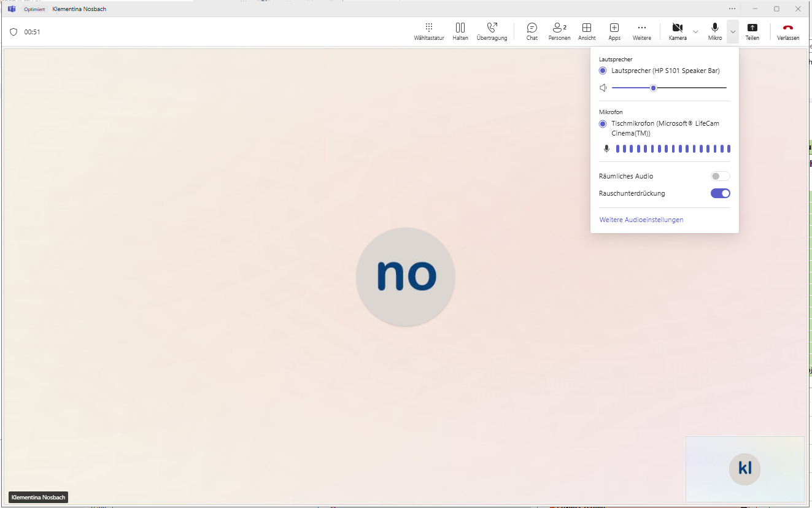Collapse the Mikro audio options dropdown arrow
812x508 pixels.
coord(732,31)
